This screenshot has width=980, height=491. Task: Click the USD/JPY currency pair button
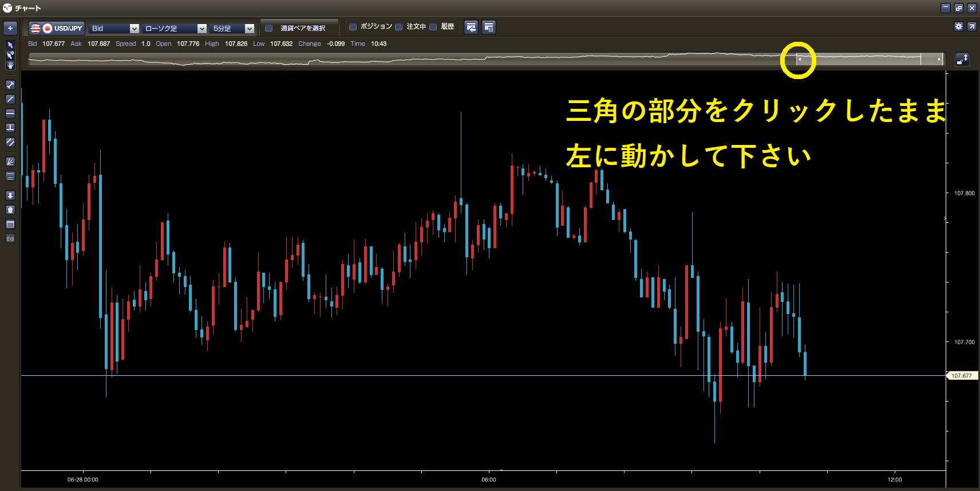[57, 28]
